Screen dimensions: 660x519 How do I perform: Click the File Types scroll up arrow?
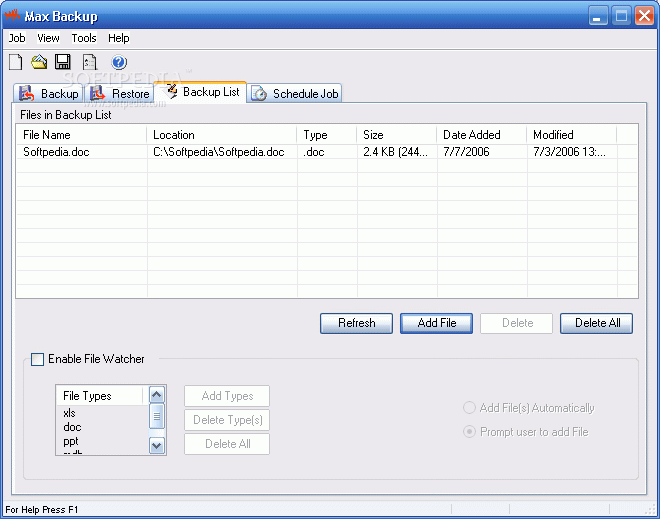[x=157, y=395]
